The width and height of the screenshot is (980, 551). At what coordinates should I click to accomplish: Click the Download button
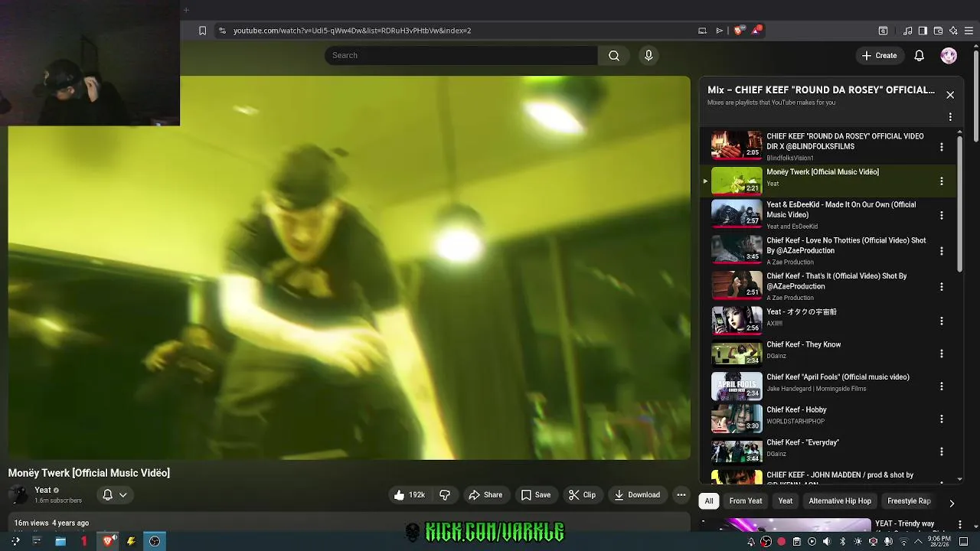637,495
